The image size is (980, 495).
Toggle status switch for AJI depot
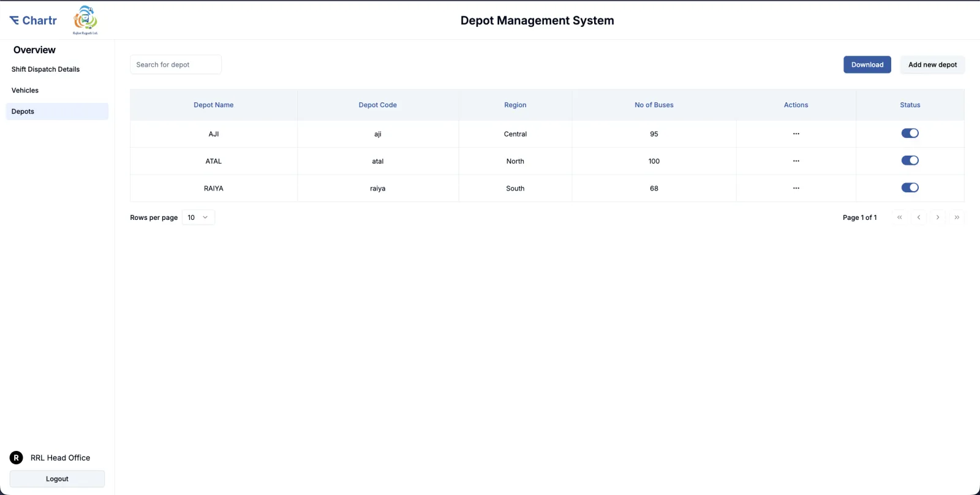click(910, 133)
